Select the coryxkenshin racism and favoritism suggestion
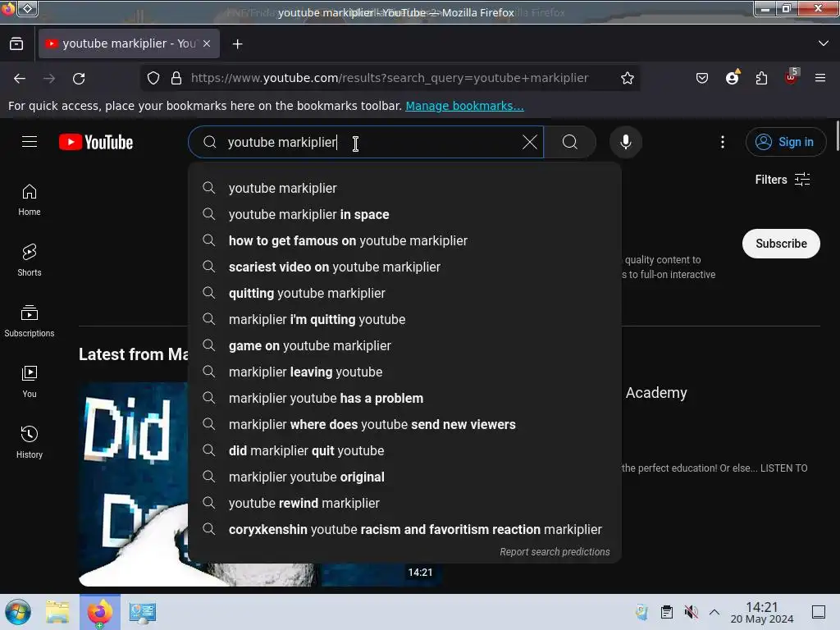 [x=404, y=529]
